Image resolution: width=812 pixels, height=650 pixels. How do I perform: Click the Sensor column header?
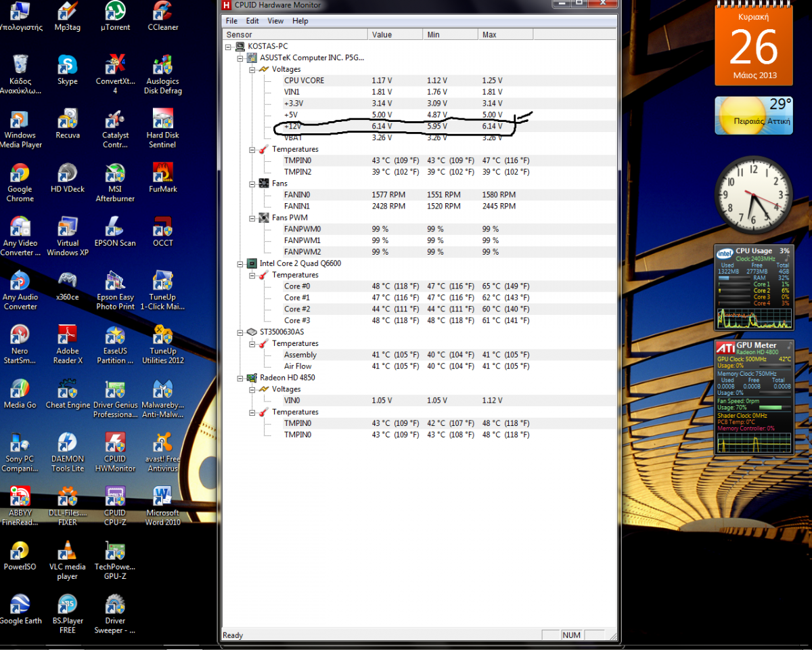point(295,35)
